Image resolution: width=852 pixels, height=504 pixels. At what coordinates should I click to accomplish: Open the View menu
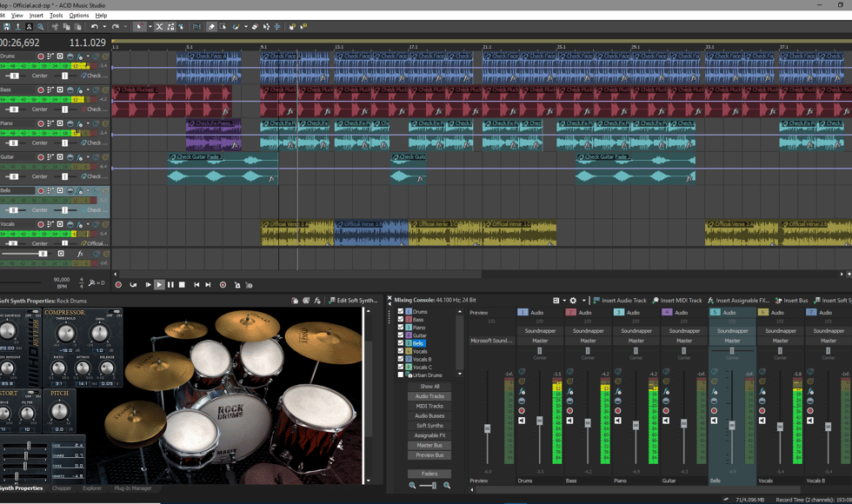[17, 16]
